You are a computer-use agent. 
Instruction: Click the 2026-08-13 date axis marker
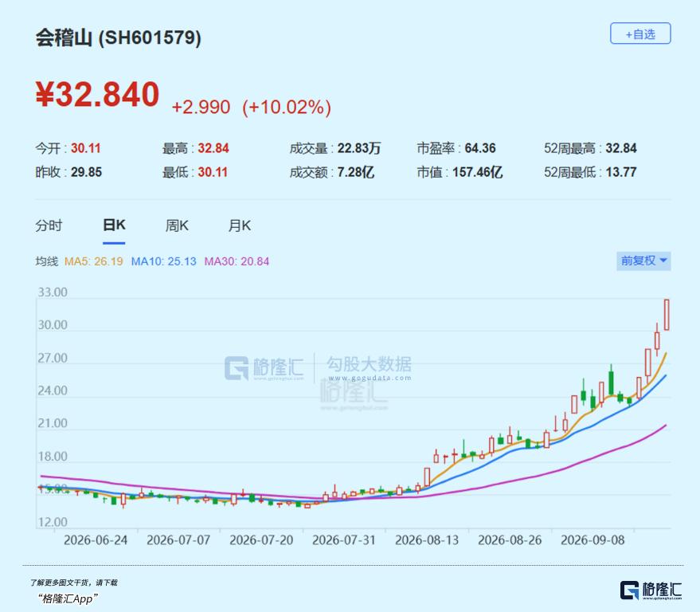coord(427,540)
